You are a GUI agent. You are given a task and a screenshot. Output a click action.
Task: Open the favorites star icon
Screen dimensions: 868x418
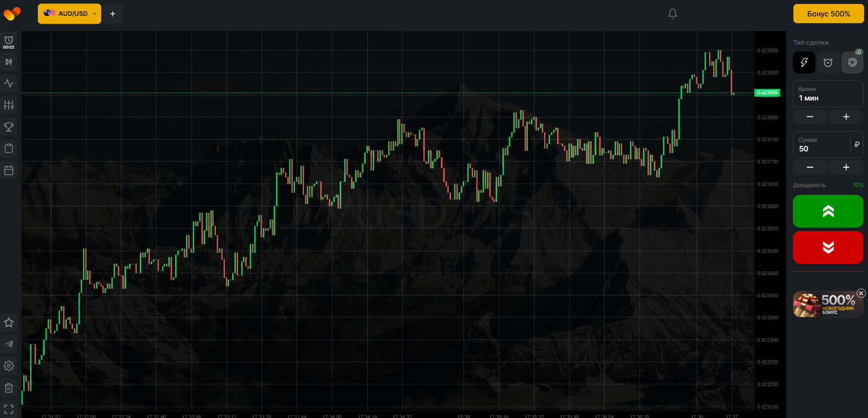pyautogui.click(x=8, y=323)
